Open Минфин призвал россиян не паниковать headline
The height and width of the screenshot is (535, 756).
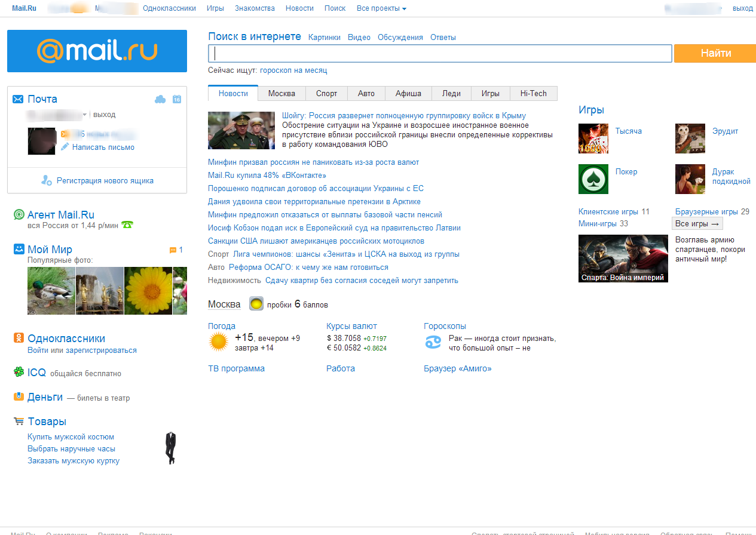point(313,162)
